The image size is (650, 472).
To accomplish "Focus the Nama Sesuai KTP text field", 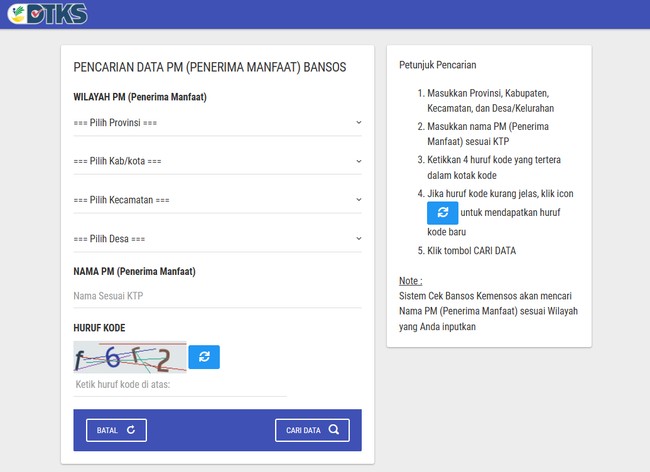I will [217, 296].
